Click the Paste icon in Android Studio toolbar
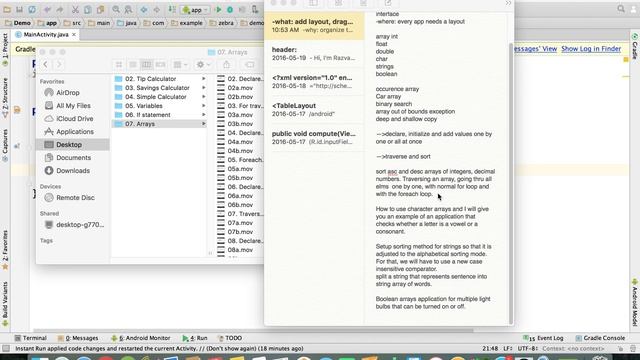Screen dimensions: 640x360 pyautogui.click(x=100, y=9)
